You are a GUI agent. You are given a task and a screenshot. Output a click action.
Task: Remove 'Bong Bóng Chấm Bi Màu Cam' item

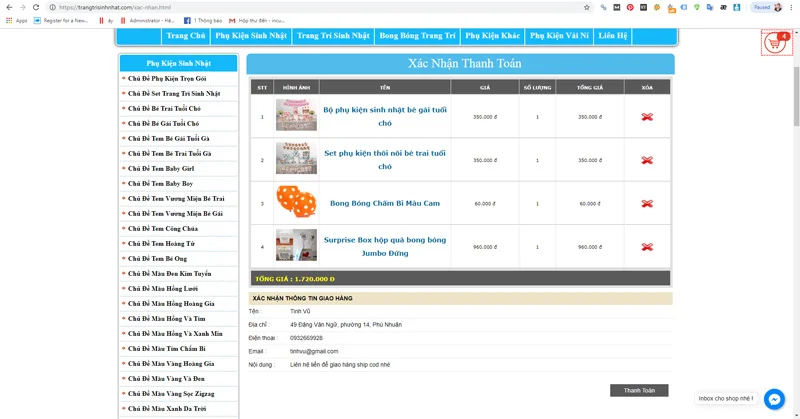[647, 204]
